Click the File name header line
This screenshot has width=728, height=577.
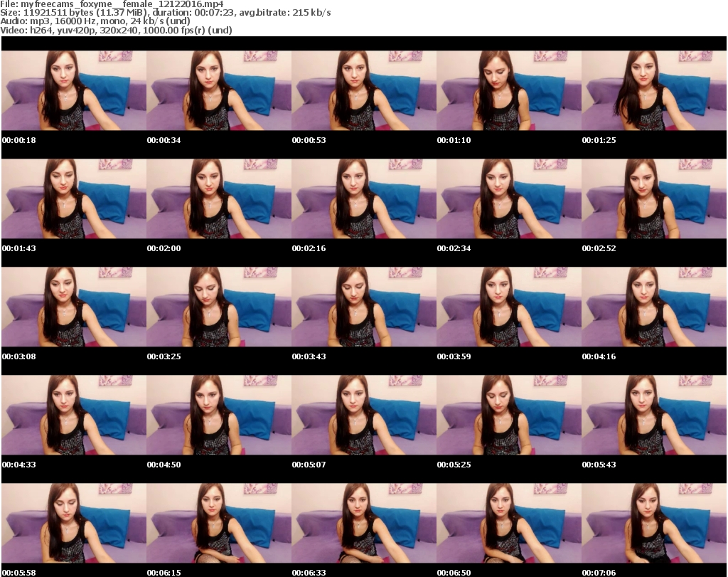pyautogui.click(x=112, y=4)
